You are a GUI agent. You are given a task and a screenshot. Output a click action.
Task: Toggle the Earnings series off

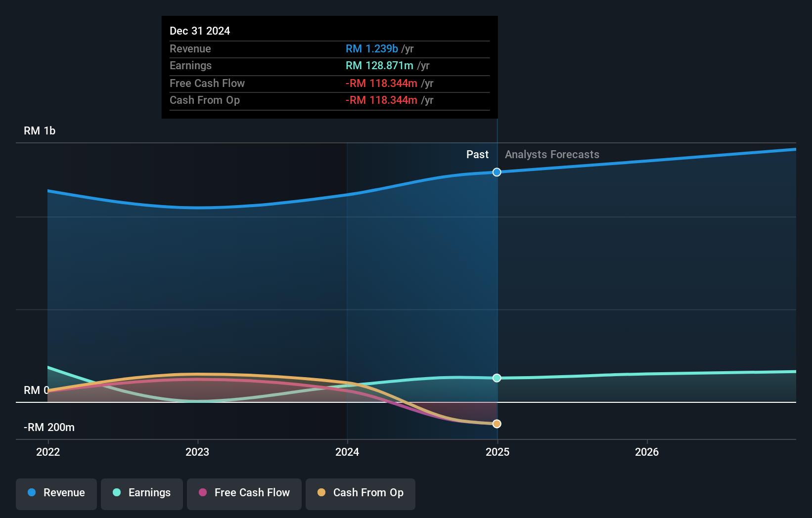[141, 493]
